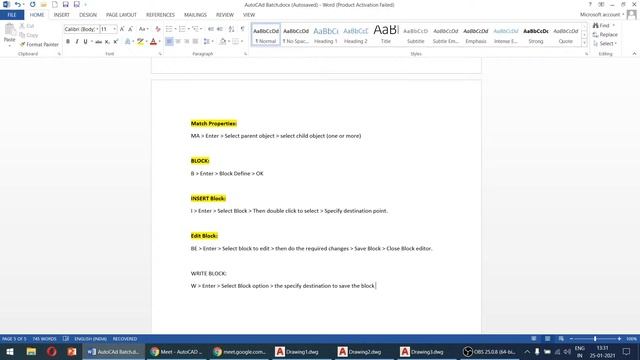Switch to Meet - AutoCAD Chrome taskbar window

click(176, 352)
